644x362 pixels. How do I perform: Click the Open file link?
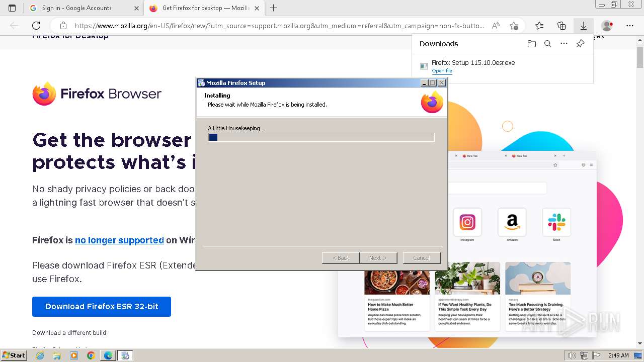pos(442,71)
